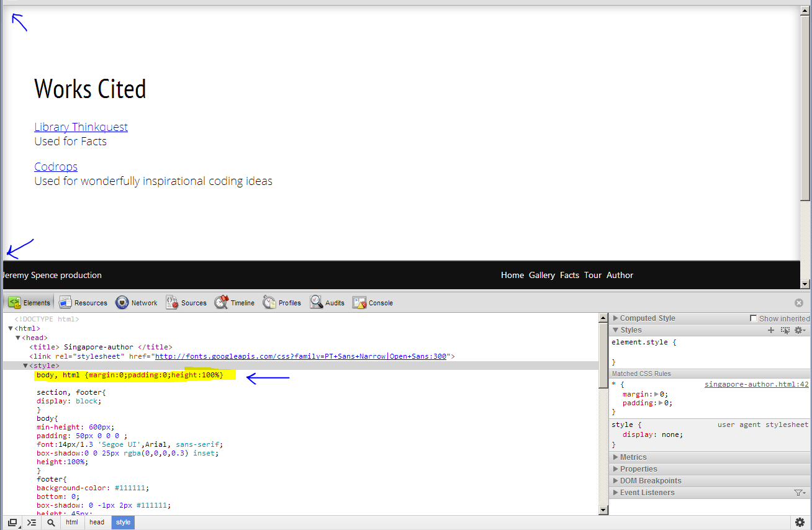Screen dimensions: 812x530
Task: Collapse the <head> node
Action: click(18, 338)
